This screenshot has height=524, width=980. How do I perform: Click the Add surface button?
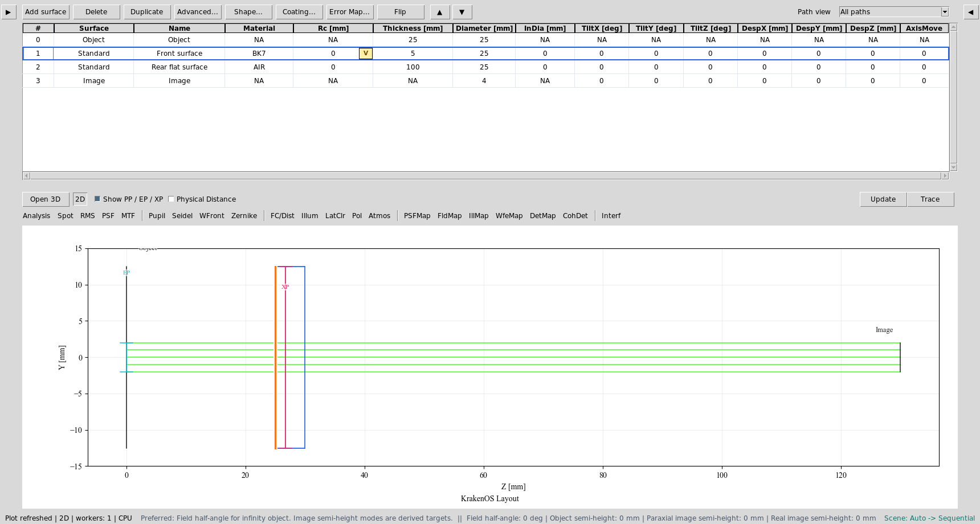(46, 12)
